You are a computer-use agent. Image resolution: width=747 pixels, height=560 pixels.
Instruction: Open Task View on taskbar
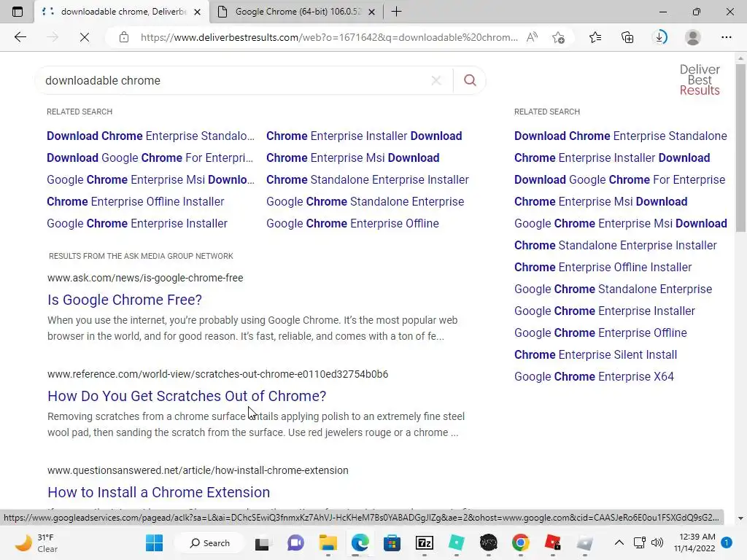coord(262,542)
